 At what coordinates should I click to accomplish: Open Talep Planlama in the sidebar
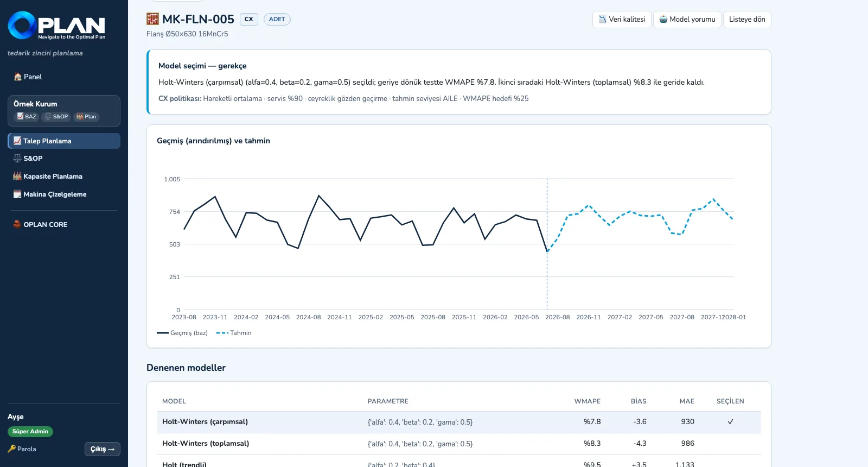[64, 141]
